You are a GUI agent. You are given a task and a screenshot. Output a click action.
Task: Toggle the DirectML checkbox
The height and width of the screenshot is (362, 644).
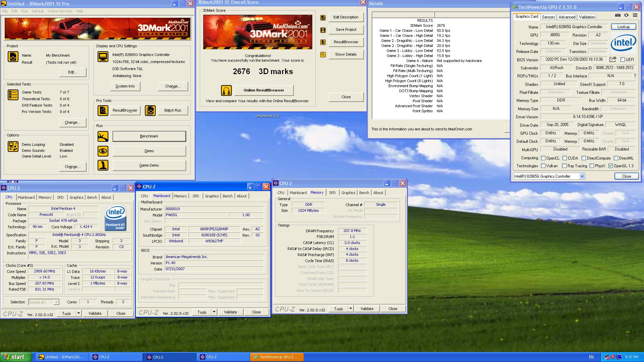point(616,158)
